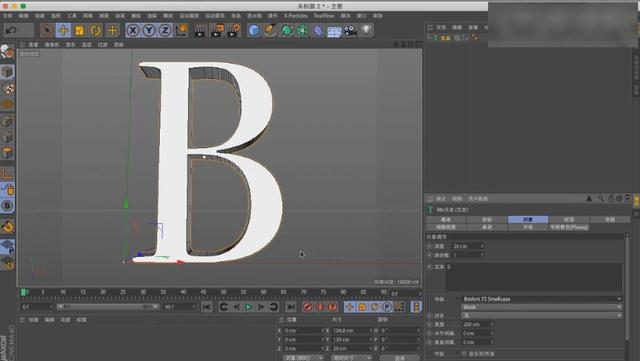640x361 pixels.
Task: Add a Camera object
Action: click(350, 30)
